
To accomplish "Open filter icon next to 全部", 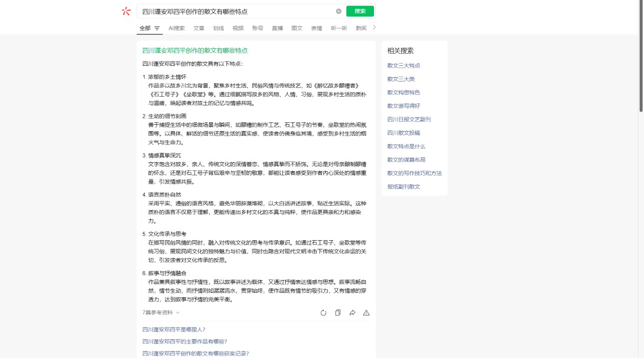I will coord(157,28).
